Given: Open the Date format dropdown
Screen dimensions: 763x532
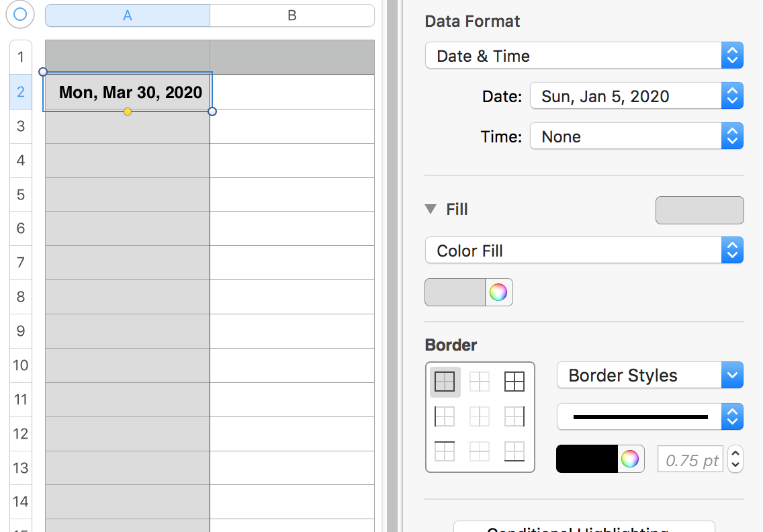Looking at the screenshot, I should pos(636,96).
